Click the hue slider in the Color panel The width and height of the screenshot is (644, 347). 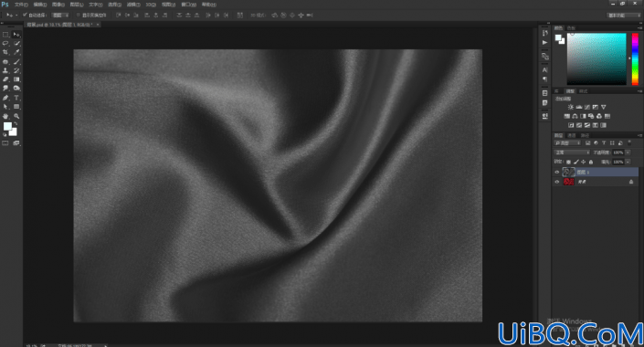click(635, 59)
